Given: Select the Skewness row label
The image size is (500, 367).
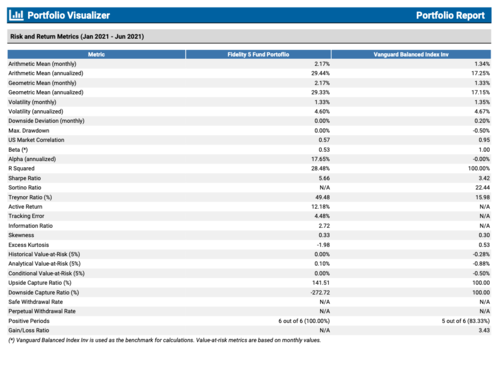Looking at the screenshot, I should pos(21,235).
